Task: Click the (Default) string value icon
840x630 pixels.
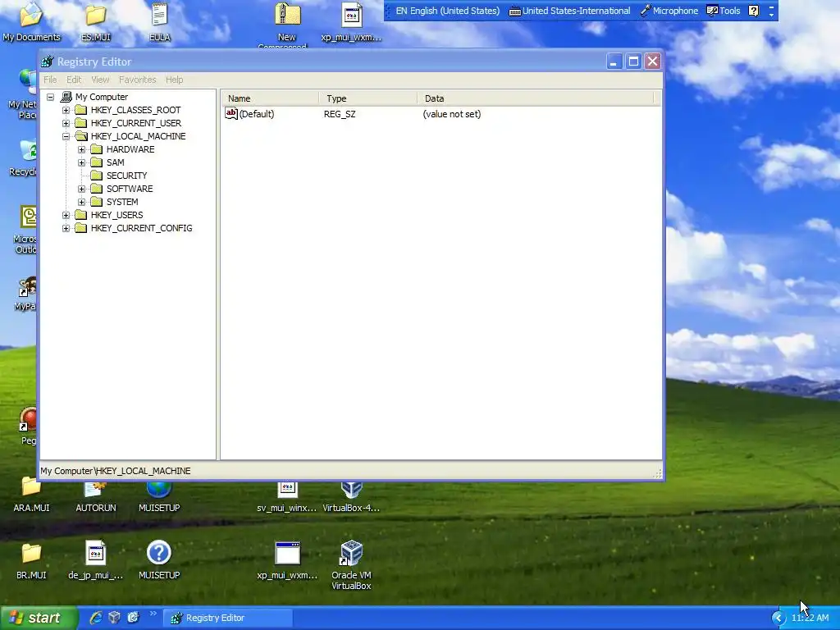Action: (231, 113)
